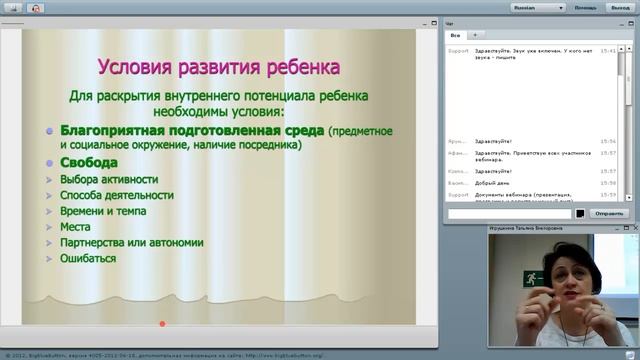
Task: Maximize the chat window
Action: 631,24
